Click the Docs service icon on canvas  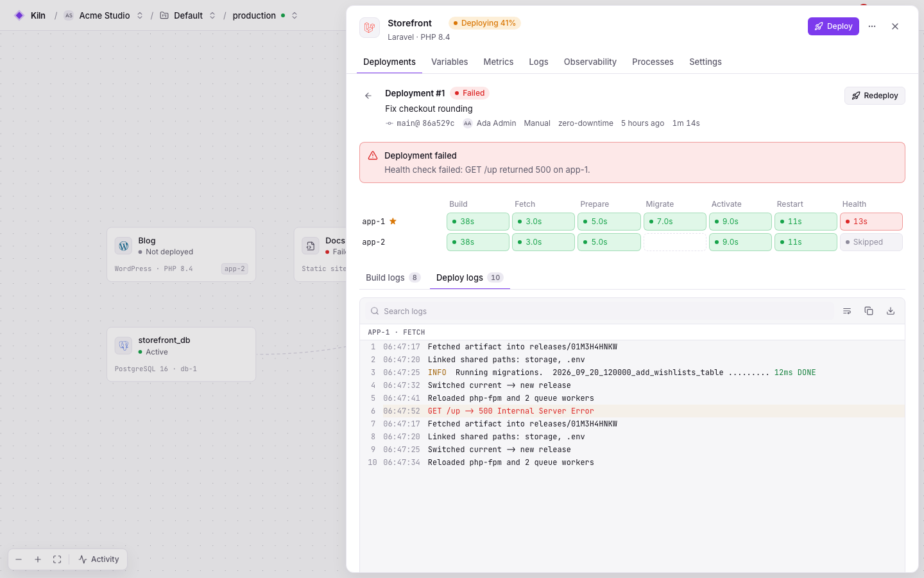(x=311, y=246)
